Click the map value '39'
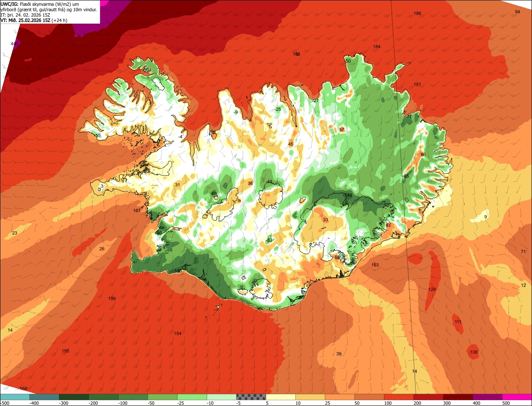Image resolution: width=532 pixels, height=406 pixels. pos(339,354)
